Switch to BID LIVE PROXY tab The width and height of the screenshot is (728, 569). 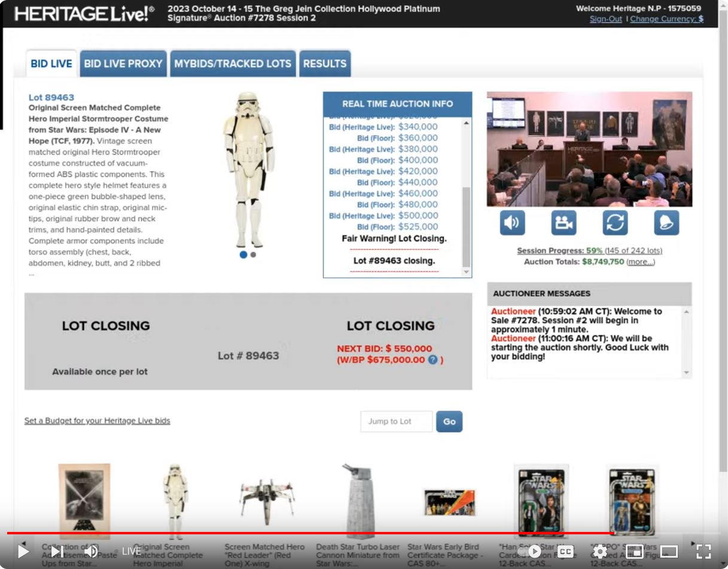pyautogui.click(x=123, y=63)
